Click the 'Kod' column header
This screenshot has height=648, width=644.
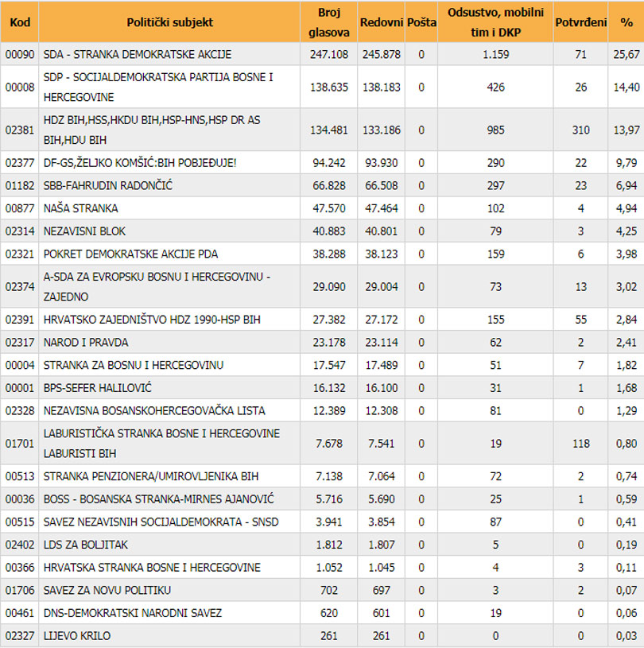[20, 22]
